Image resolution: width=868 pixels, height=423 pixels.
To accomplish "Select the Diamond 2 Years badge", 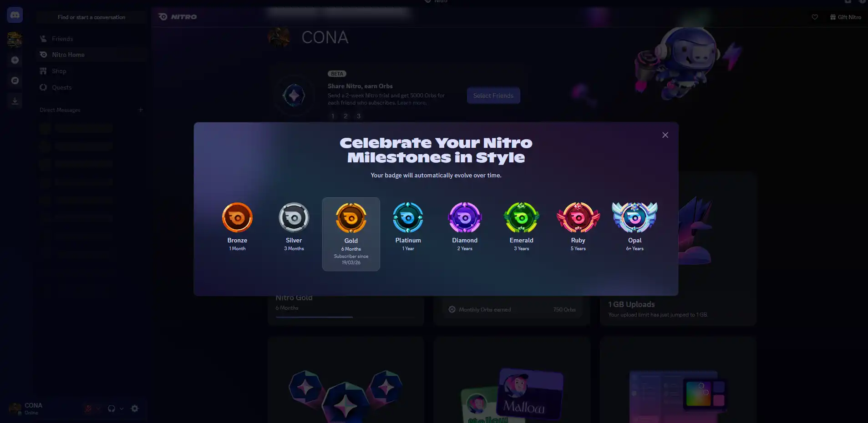I will click(465, 227).
